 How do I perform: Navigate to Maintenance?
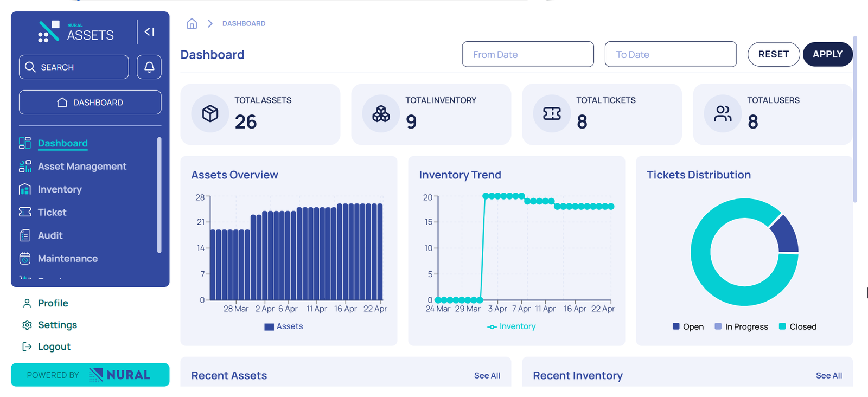click(68, 258)
